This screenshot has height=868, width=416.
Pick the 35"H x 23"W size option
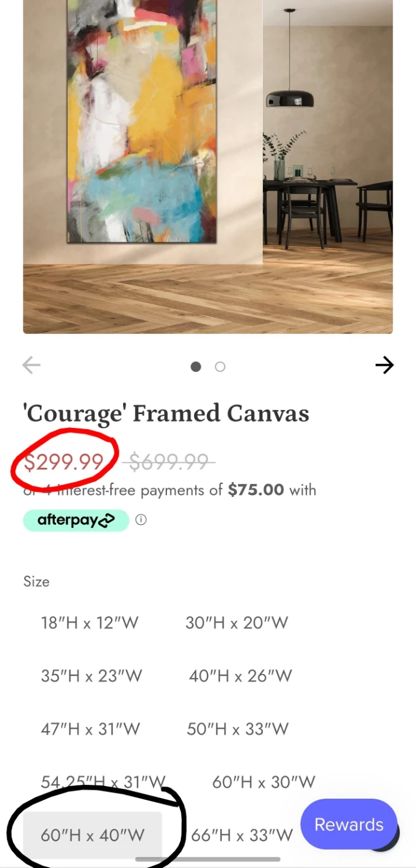pyautogui.click(x=92, y=676)
